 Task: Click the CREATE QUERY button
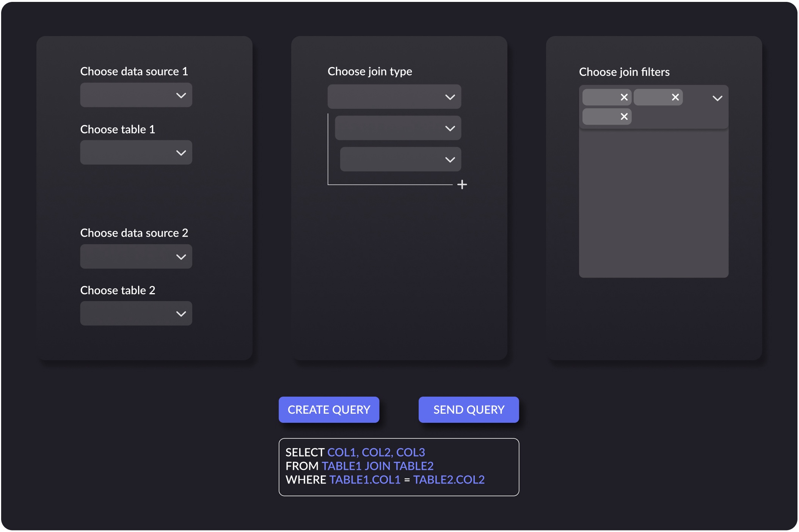coord(329,410)
